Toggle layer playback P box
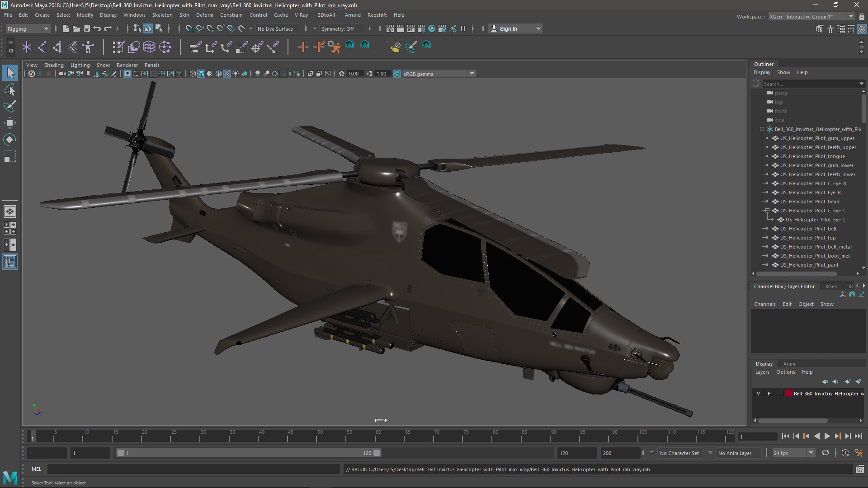The image size is (868, 488). tap(769, 394)
